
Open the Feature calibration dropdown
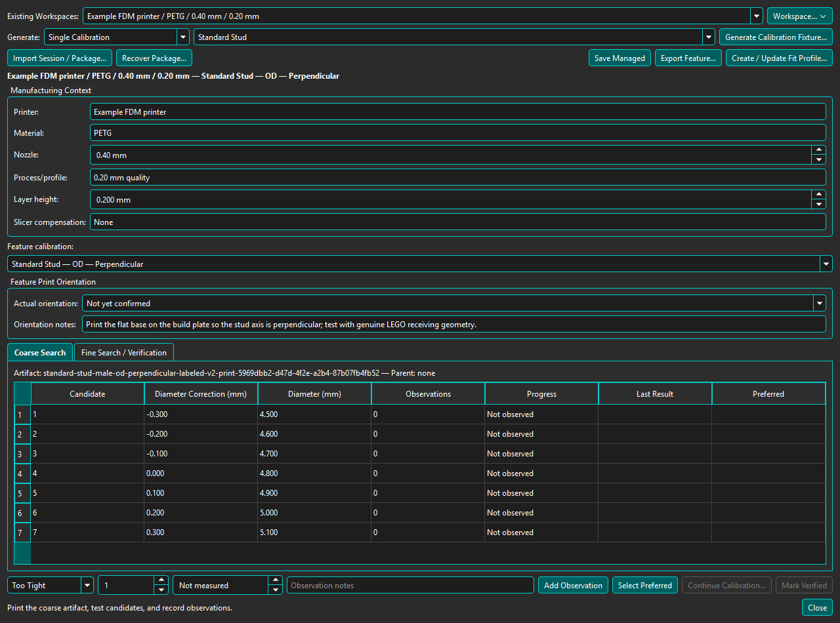point(419,264)
